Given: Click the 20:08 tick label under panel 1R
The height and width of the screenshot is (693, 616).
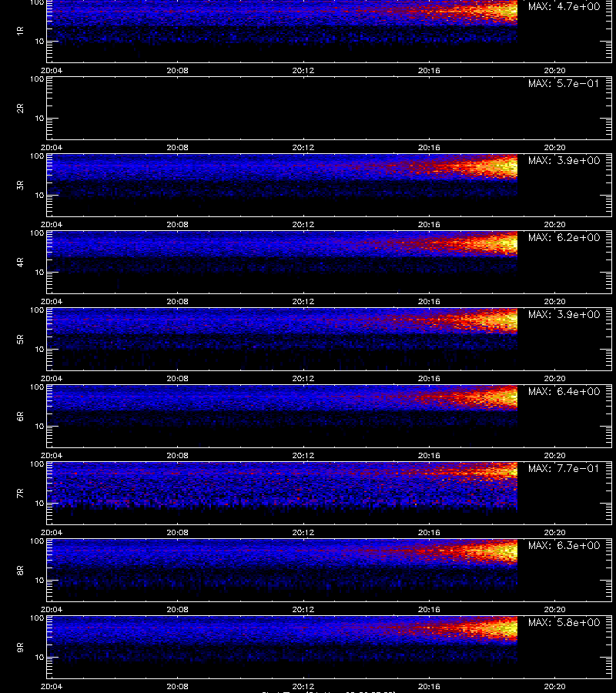Looking at the screenshot, I should point(177,71).
